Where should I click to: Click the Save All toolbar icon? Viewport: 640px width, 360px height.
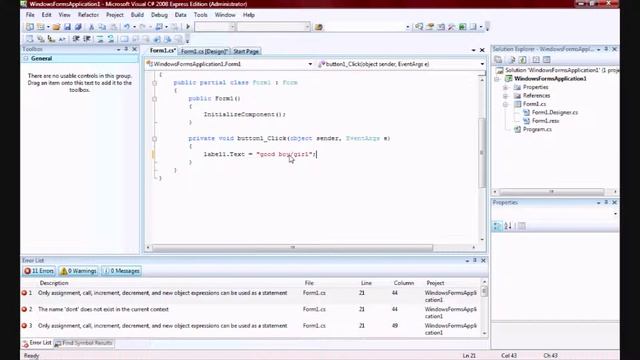(78, 27)
